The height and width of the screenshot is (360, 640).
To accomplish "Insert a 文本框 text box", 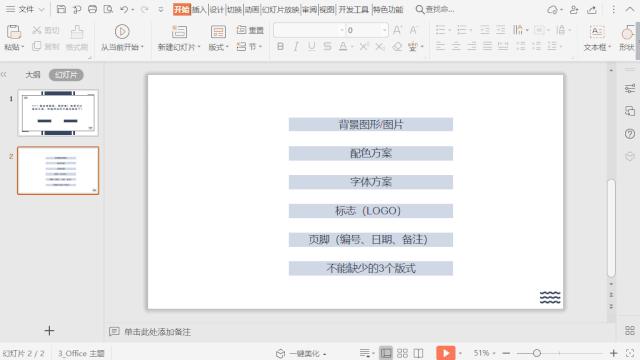I will pyautogui.click(x=597, y=38).
